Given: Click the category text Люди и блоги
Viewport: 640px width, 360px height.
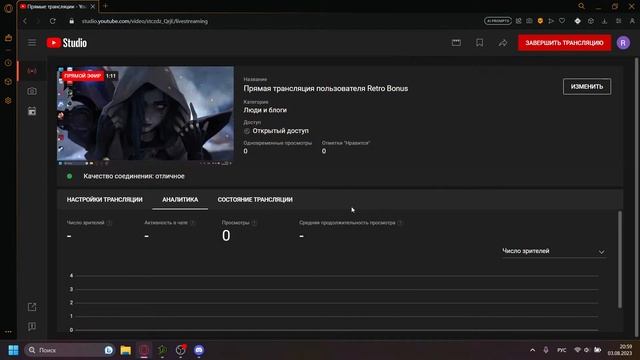Looking at the screenshot, I should [265, 110].
